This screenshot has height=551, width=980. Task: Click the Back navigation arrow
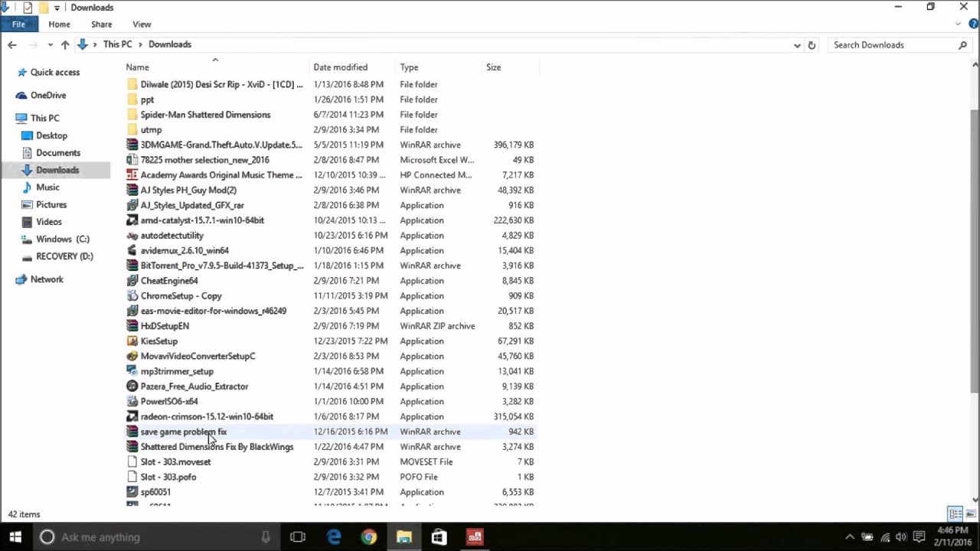[x=12, y=44]
